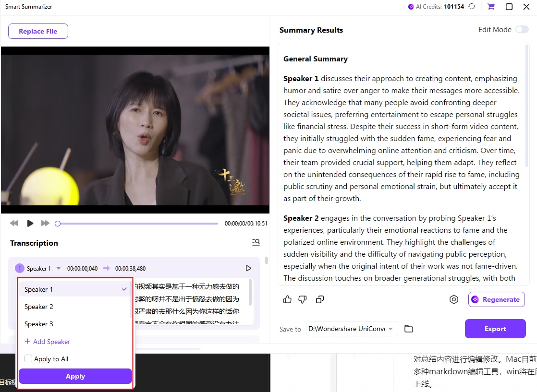Open summary settings hexagon icon

point(453,299)
